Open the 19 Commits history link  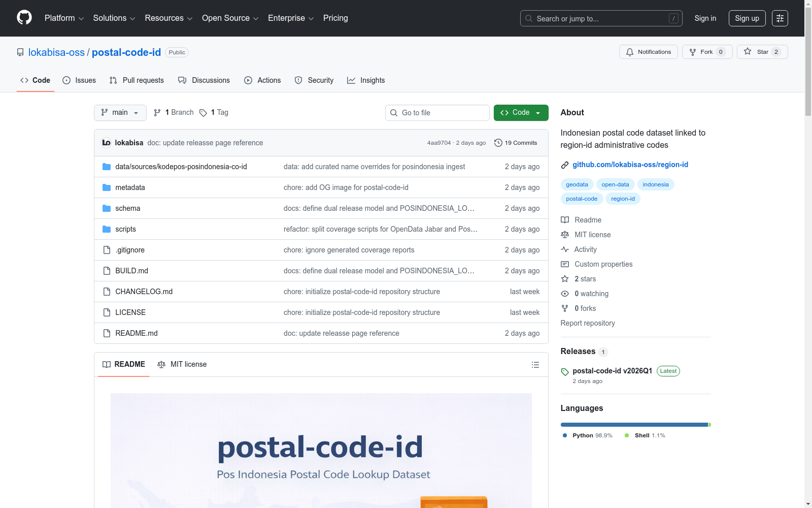tap(516, 143)
